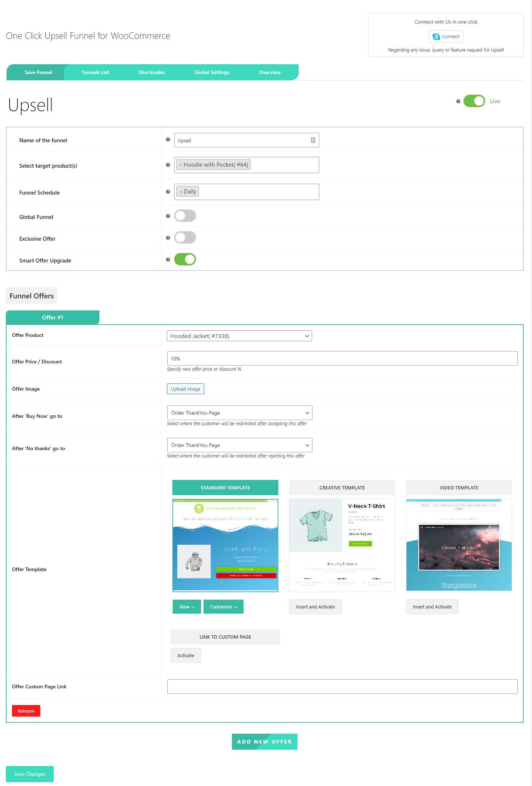532x786 pixels.
Task: Open the After 'Buy Now' go to dropdown
Action: pos(240,413)
